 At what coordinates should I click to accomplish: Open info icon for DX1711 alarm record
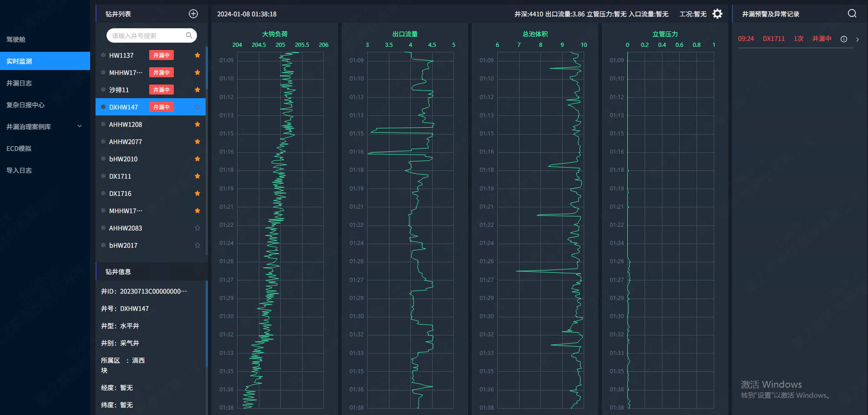pyautogui.click(x=844, y=39)
